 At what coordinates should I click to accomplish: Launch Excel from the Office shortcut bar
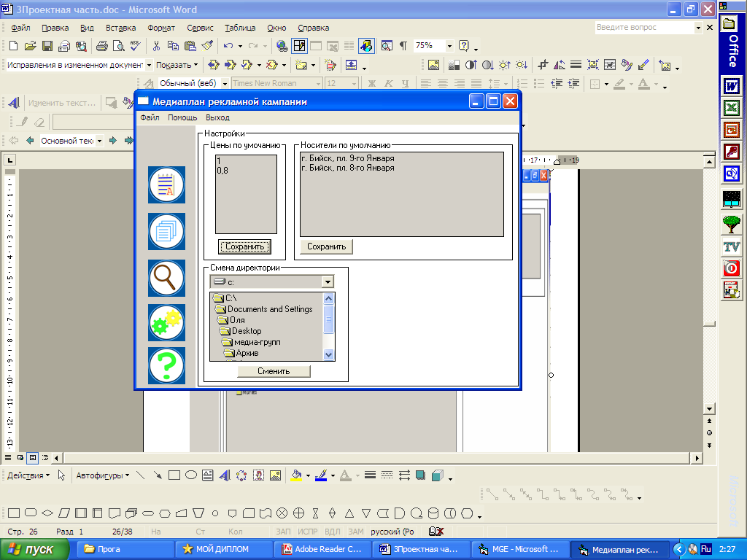click(x=731, y=108)
